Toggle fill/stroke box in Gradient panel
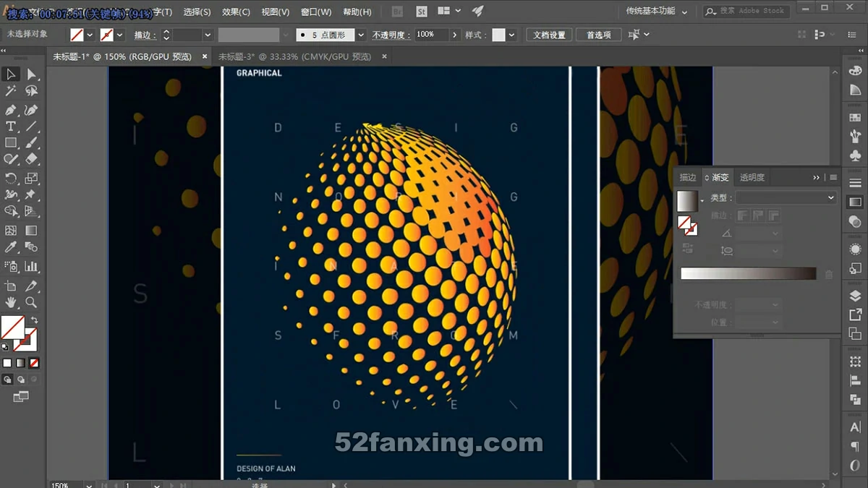This screenshot has height=488, width=868. [x=687, y=226]
